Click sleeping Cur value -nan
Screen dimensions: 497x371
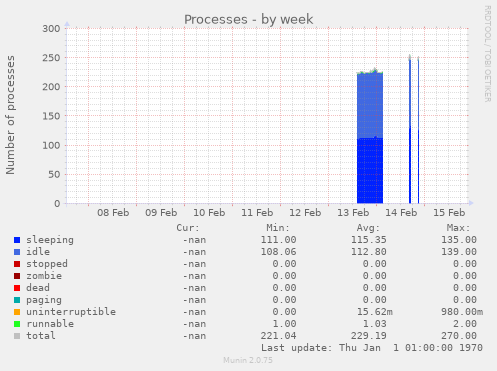tap(194, 240)
